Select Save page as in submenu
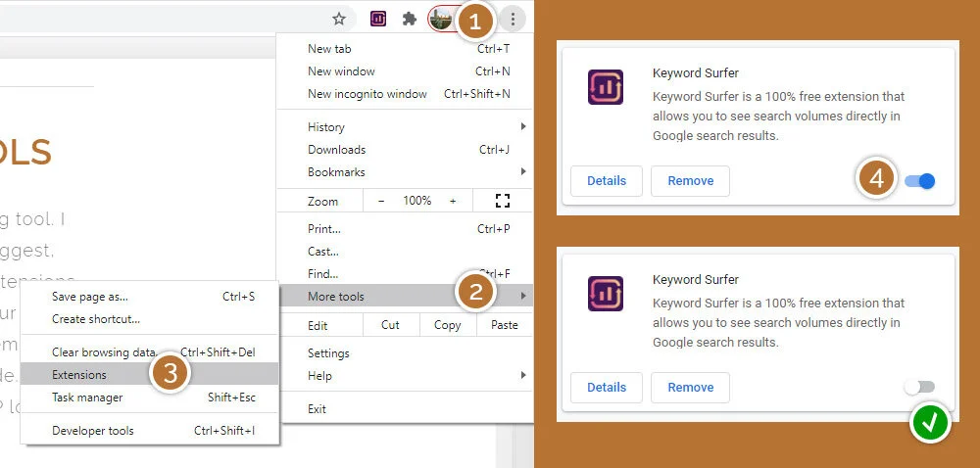 point(150,297)
